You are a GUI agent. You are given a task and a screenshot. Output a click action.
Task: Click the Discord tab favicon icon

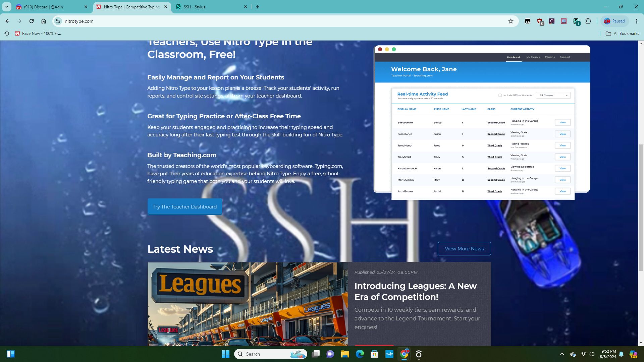[x=18, y=7]
